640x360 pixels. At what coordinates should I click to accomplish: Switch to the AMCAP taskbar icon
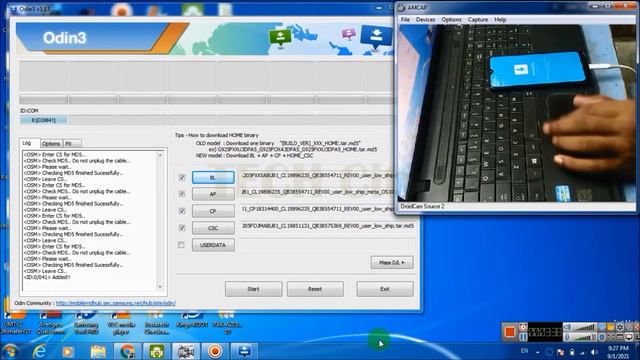coord(186,351)
